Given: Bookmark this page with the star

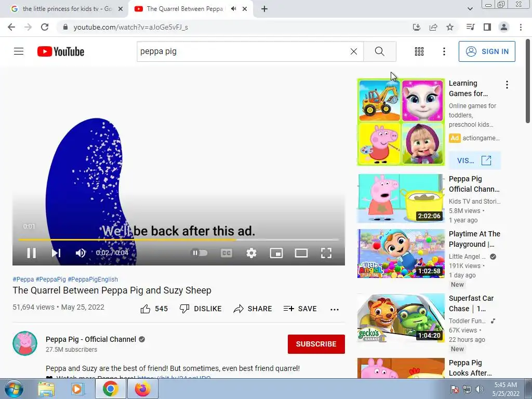Looking at the screenshot, I should click(450, 27).
